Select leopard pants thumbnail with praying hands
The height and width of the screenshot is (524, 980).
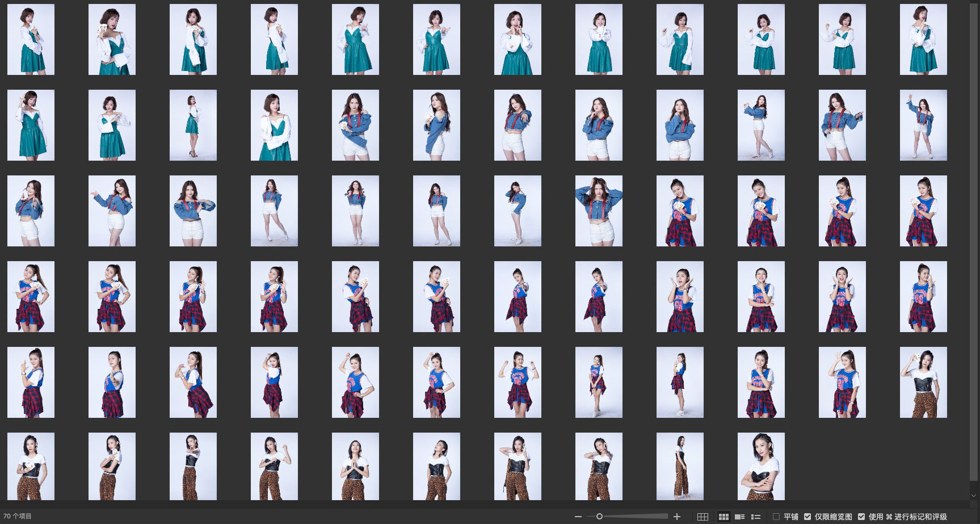tap(355, 466)
